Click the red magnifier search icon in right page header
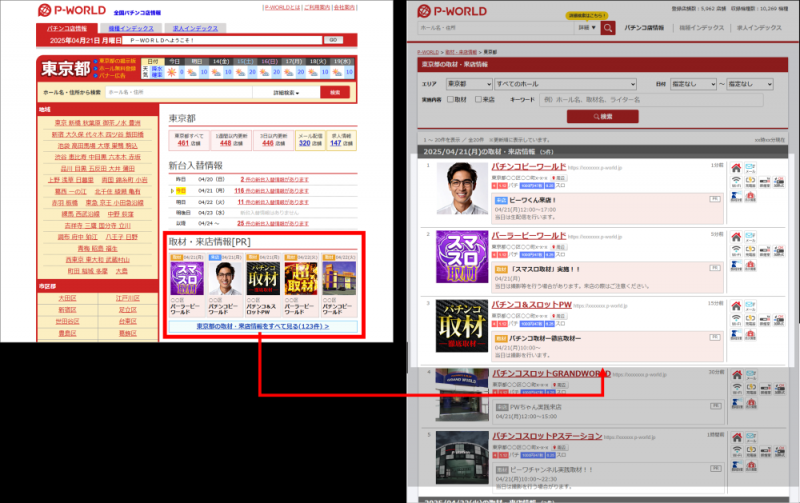 coord(607,28)
